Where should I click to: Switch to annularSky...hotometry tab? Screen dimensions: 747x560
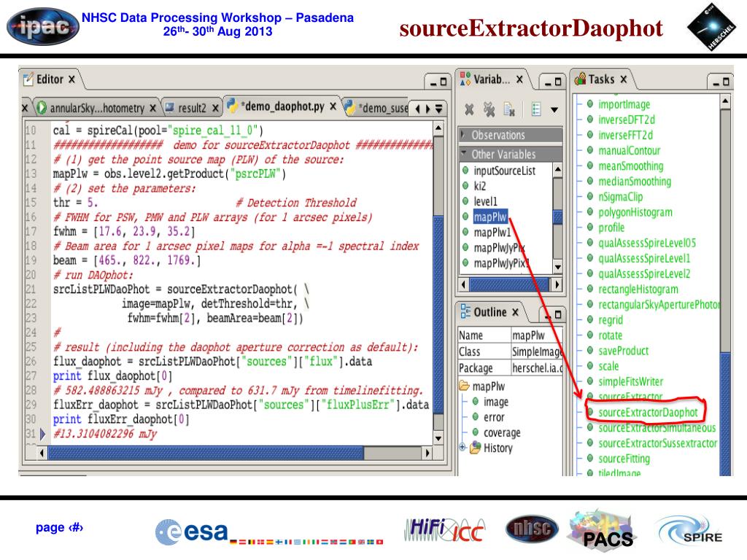pos(97,108)
